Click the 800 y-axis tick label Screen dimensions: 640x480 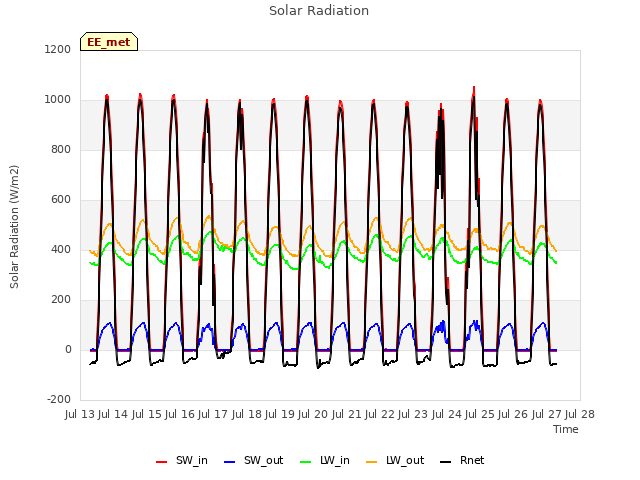pyautogui.click(x=61, y=149)
